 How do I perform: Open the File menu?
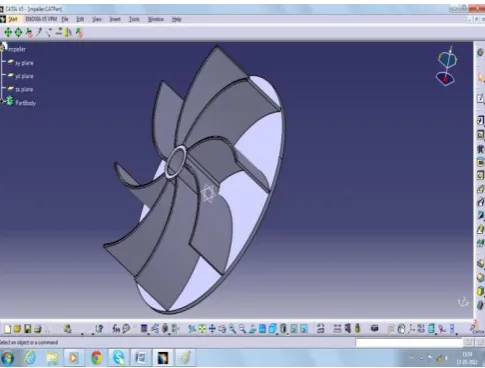click(x=65, y=19)
